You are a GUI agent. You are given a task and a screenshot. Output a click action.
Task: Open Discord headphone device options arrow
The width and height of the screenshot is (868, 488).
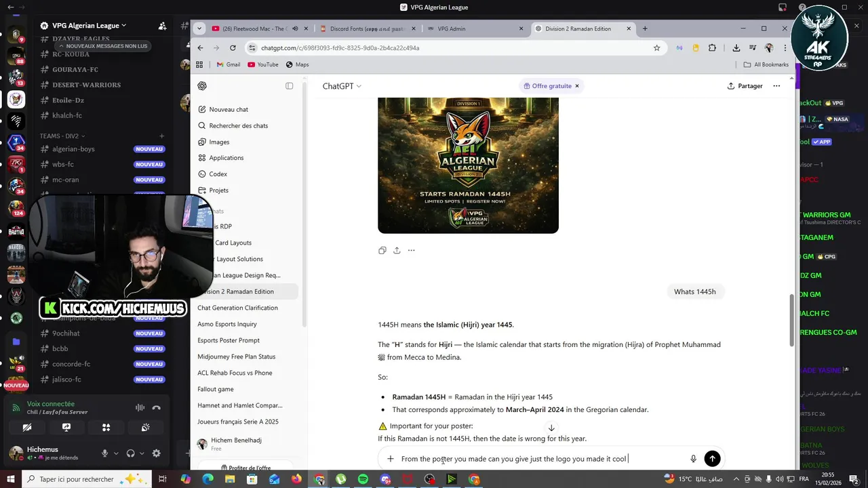142,453
